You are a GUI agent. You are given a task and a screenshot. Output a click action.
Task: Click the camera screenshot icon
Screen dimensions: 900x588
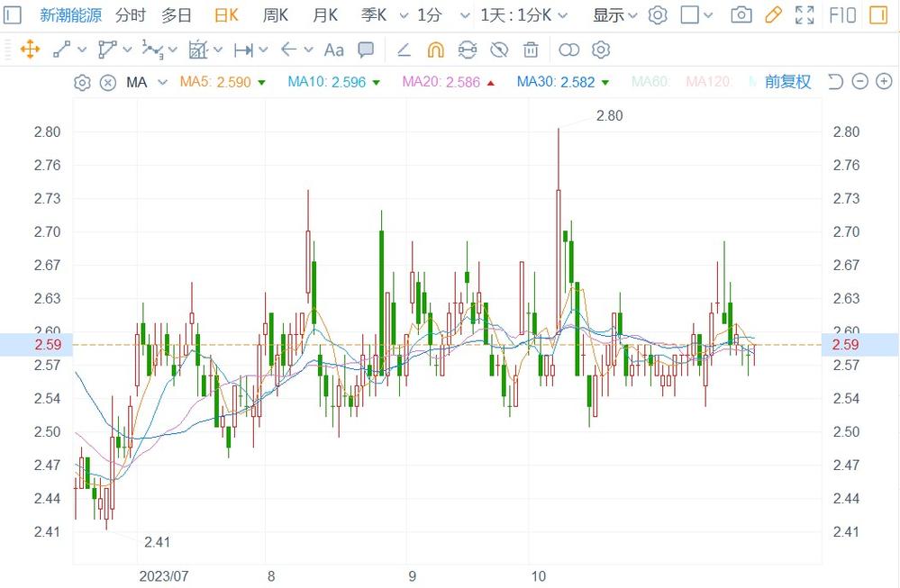tap(741, 15)
